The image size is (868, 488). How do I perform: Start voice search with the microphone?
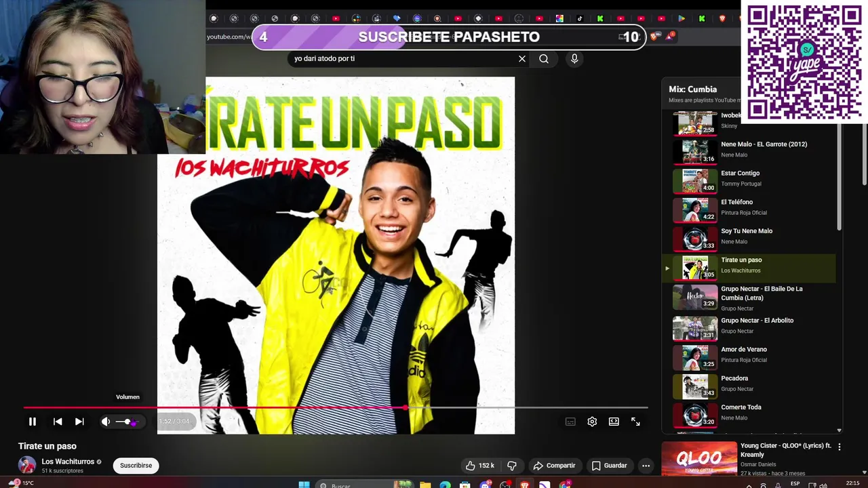point(574,59)
